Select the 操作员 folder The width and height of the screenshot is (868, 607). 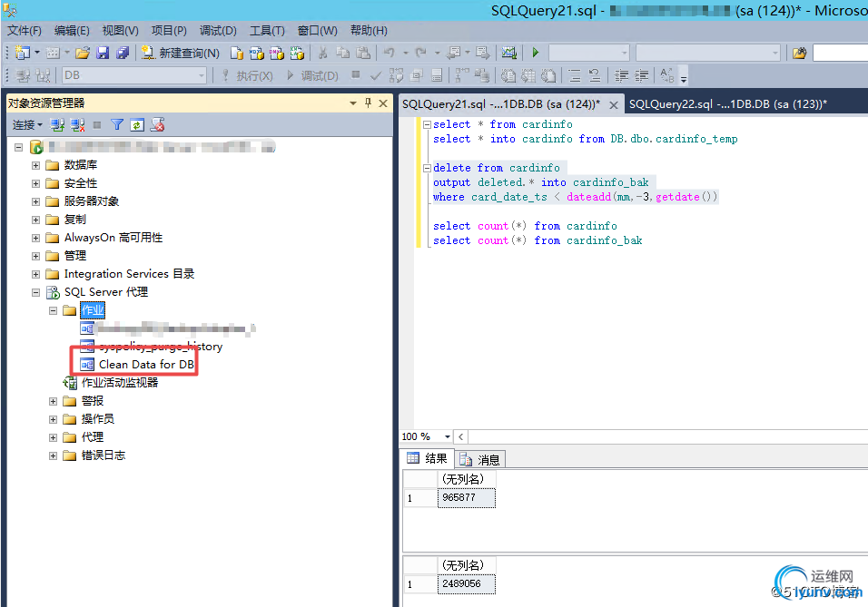[x=98, y=419]
